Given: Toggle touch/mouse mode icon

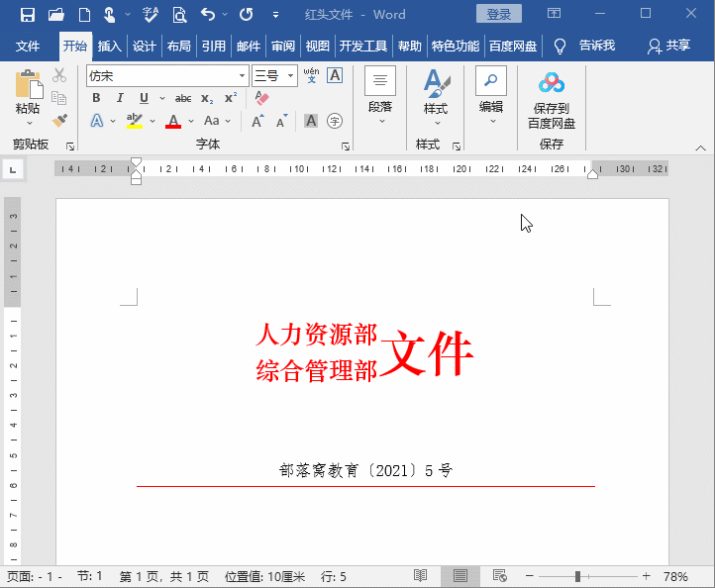Looking at the screenshot, I should click(109, 15).
